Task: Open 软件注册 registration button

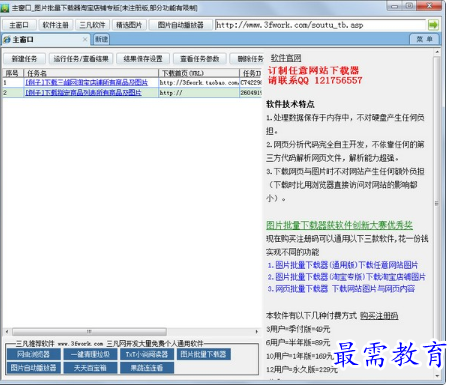Action: pyautogui.click(x=55, y=25)
